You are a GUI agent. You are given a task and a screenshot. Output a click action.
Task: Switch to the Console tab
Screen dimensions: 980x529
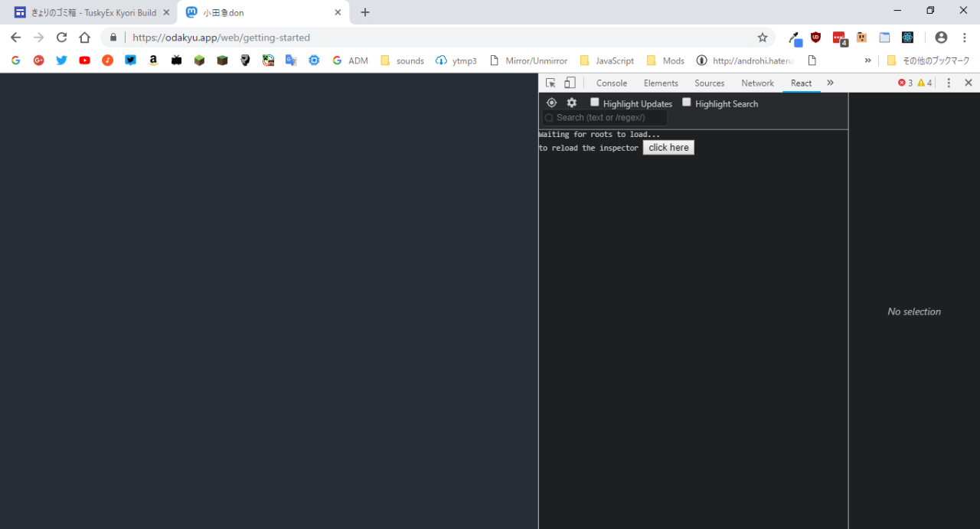(611, 83)
